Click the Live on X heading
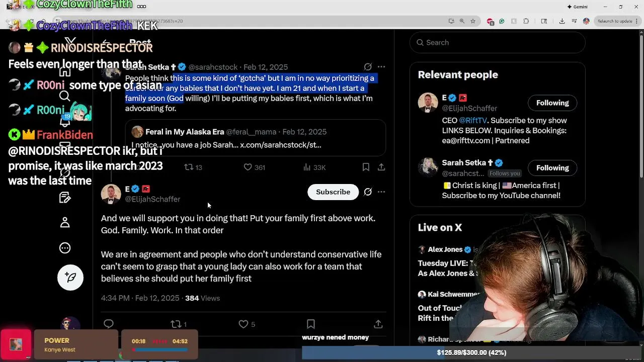This screenshot has width=644, height=362. 440,228
